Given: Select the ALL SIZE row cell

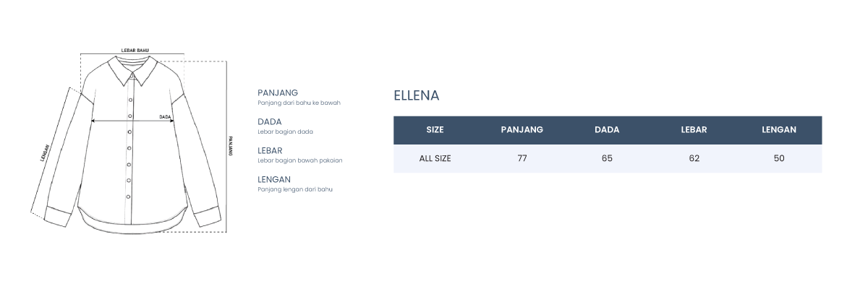Looking at the screenshot, I should pos(435,158).
